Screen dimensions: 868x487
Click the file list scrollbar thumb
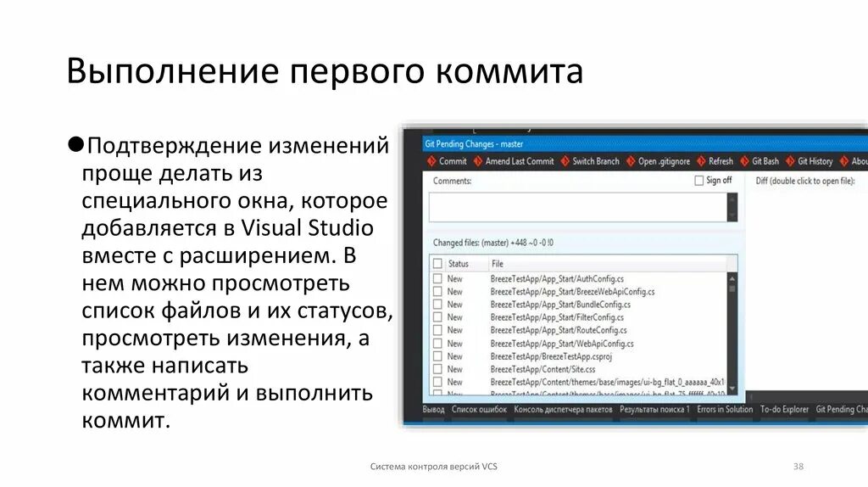(732, 288)
